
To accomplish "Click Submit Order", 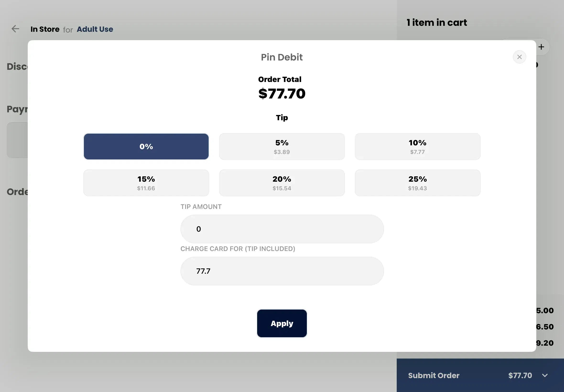I will tap(434, 375).
